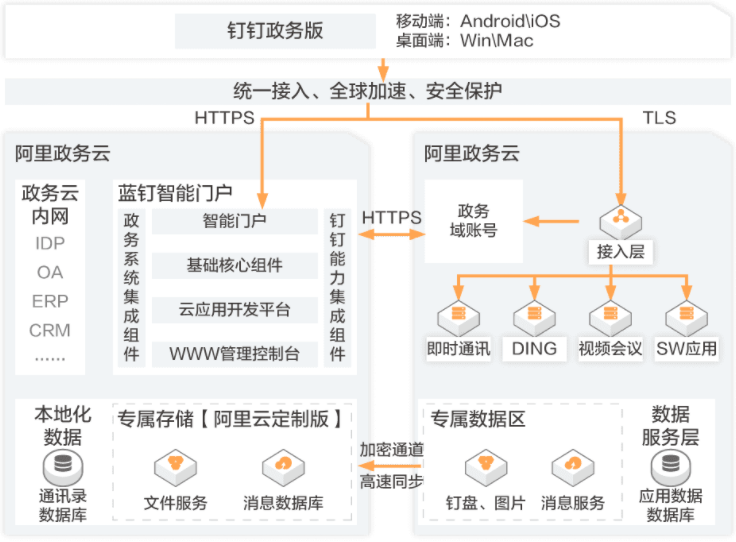Click the 应用数据数据库 database icon
This screenshot has width=736, height=542.
click(x=670, y=468)
